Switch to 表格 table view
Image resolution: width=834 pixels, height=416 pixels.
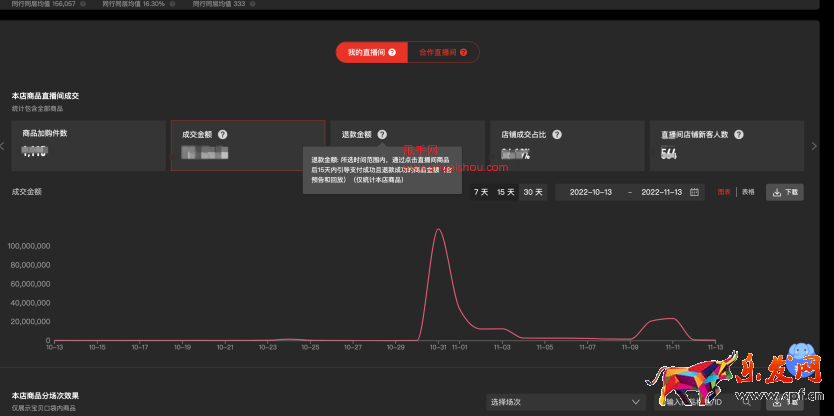coord(748,192)
